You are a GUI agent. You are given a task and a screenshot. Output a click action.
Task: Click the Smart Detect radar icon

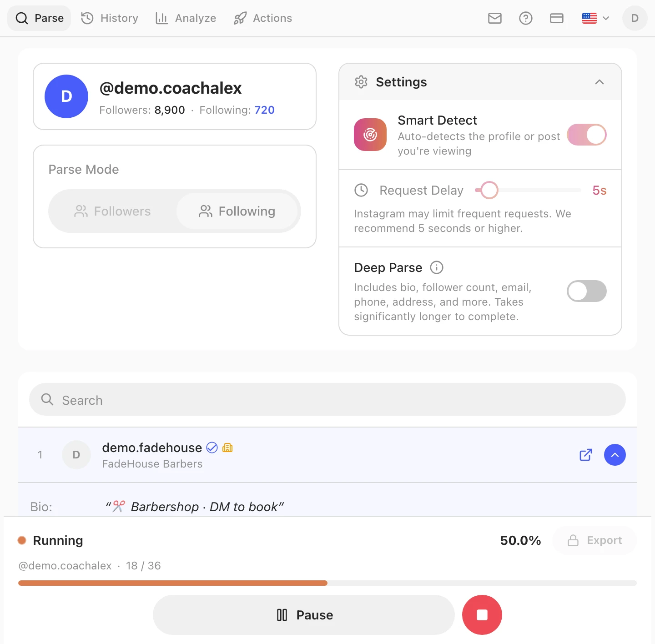click(370, 135)
